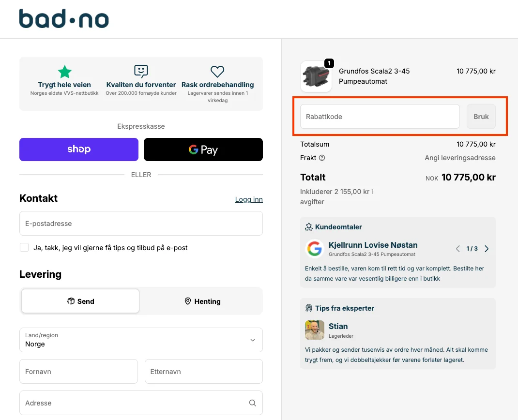Screen dimensions: 518x420
Task: Click the location pin icon on Henting
Action: coord(188,301)
